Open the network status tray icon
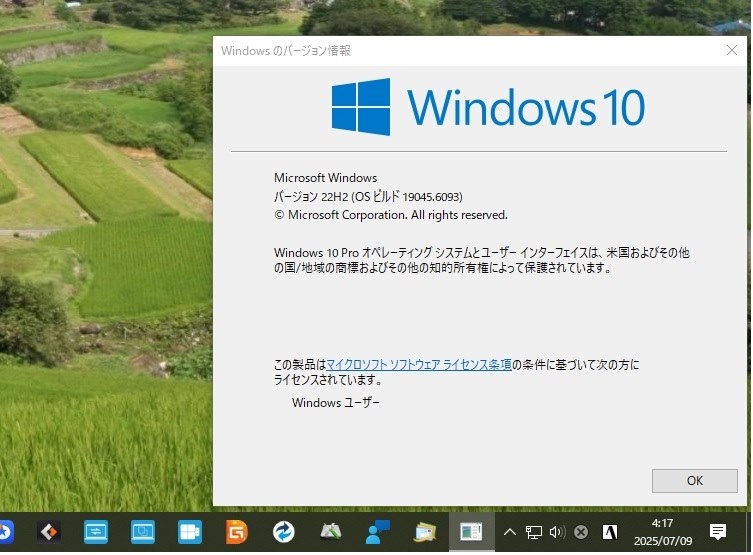 tap(534, 532)
